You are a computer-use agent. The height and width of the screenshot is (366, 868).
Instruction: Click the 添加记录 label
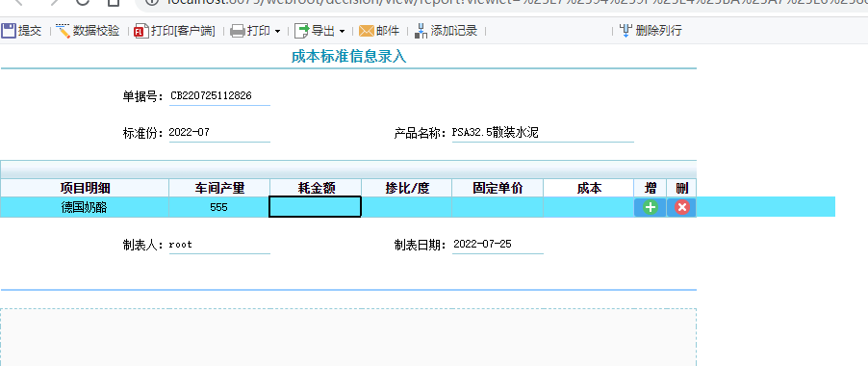pyautogui.click(x=454, y=31)
